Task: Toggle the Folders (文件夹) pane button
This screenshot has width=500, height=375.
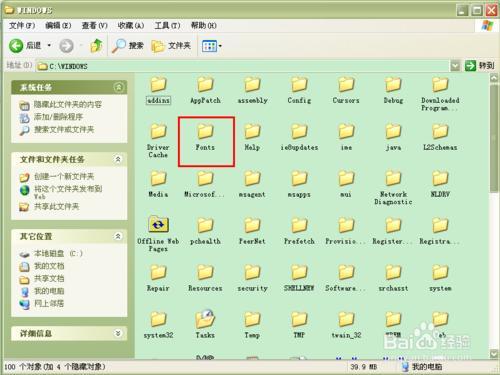Action: 171,46
